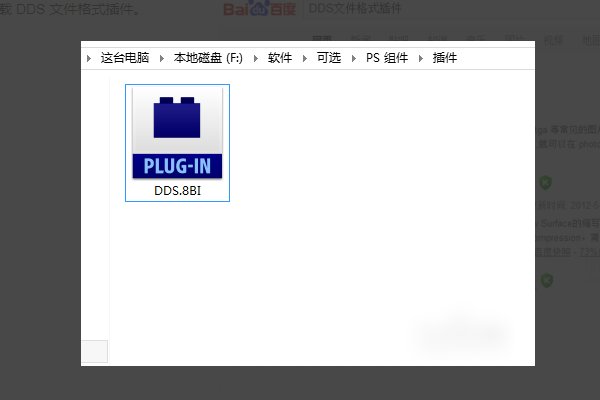This screenshot has height=400, width=600.
Task: Expand the arrow between 这台电脑 and 本地磁盘
Action: 162,59
